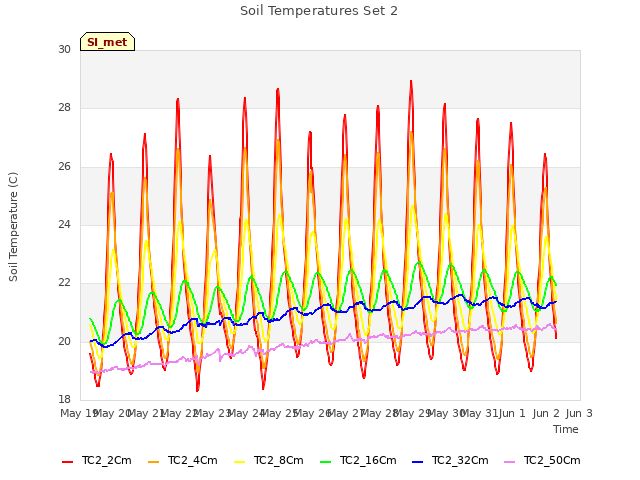
Task: Click the y-axis tick label 18
Action: [64, 399]
